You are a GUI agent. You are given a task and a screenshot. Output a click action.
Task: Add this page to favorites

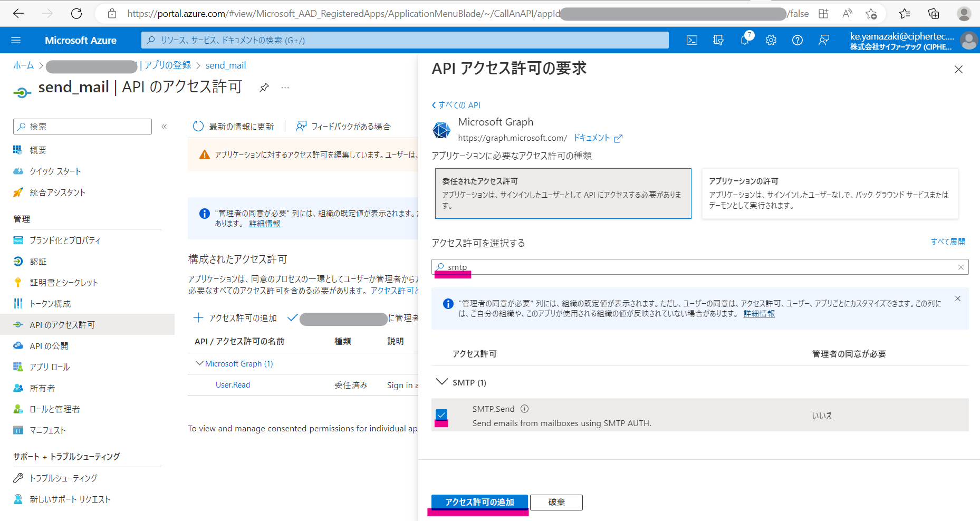point(871,14)
